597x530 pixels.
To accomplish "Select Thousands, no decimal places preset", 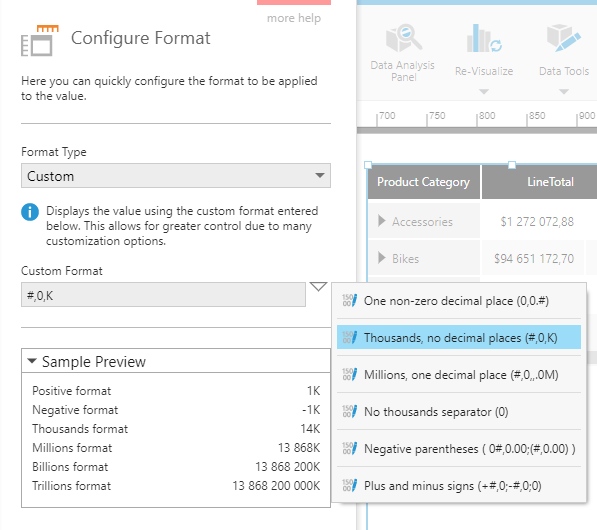I will pyautogui.click(x=459, y=337).
